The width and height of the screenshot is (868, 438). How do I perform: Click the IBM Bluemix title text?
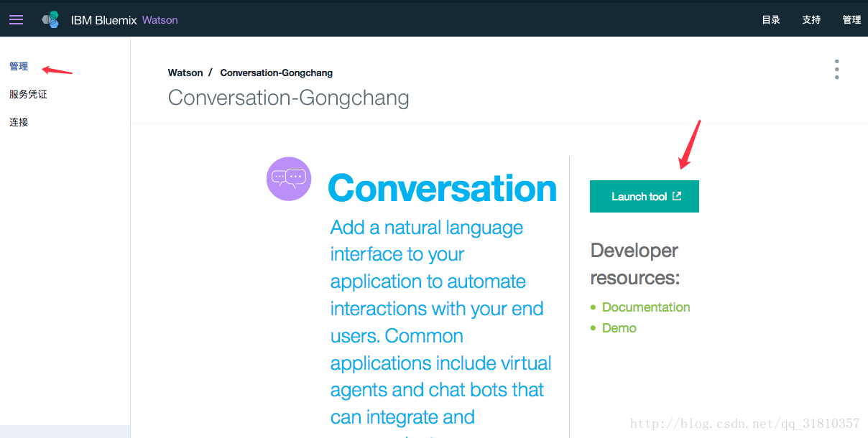[x=103, y=20]
